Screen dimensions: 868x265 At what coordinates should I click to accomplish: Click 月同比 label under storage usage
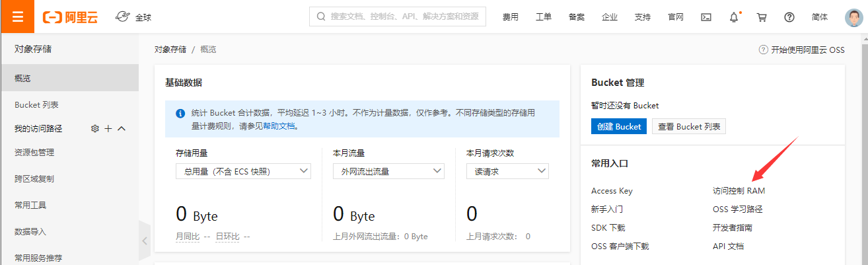(x=188, y=236)
